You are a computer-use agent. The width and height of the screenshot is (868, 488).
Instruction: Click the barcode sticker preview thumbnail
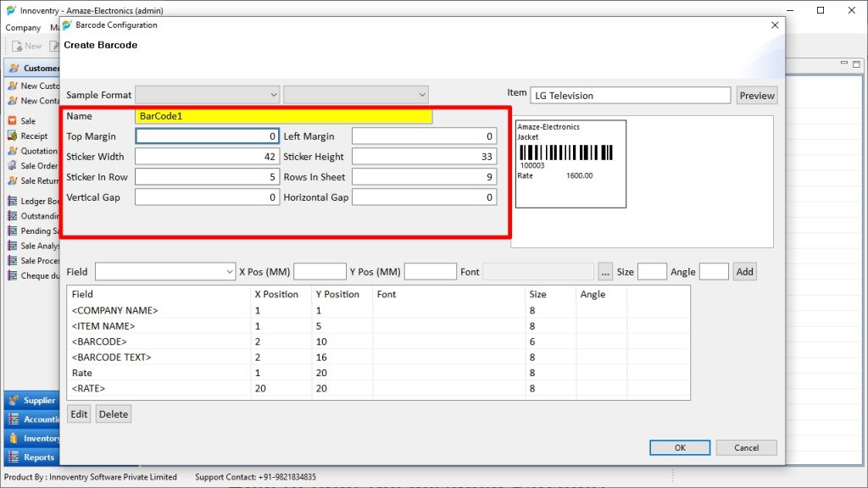click(x=570, y=164)
